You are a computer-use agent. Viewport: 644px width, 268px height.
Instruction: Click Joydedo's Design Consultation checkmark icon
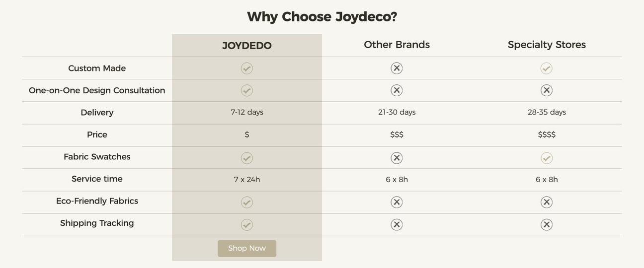coord(247,90)
